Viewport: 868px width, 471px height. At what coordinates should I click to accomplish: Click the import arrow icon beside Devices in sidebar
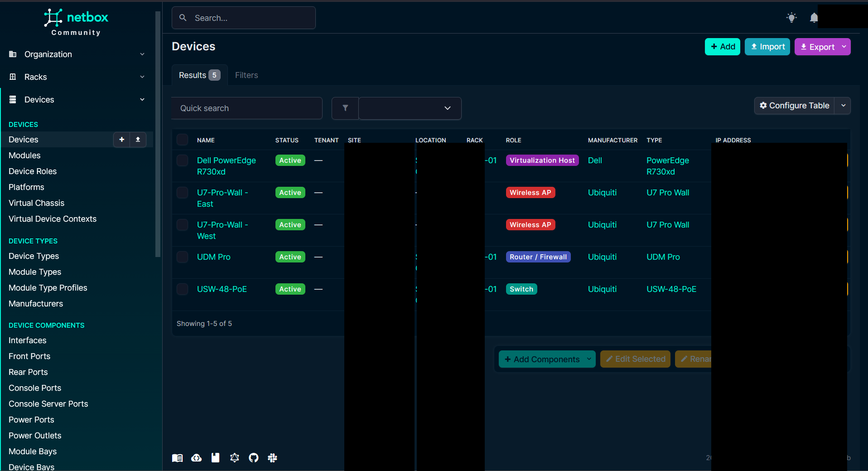click(x=138, y=140)
